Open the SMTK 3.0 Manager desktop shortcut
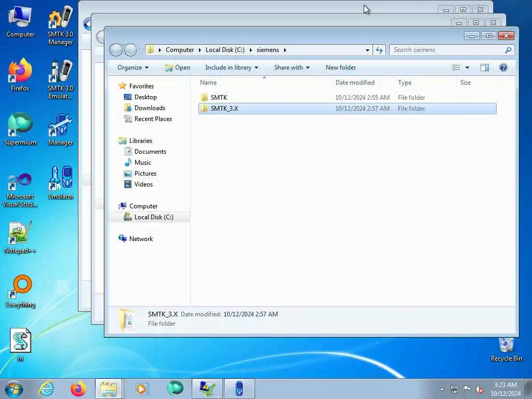 click(x=60, y=25)
